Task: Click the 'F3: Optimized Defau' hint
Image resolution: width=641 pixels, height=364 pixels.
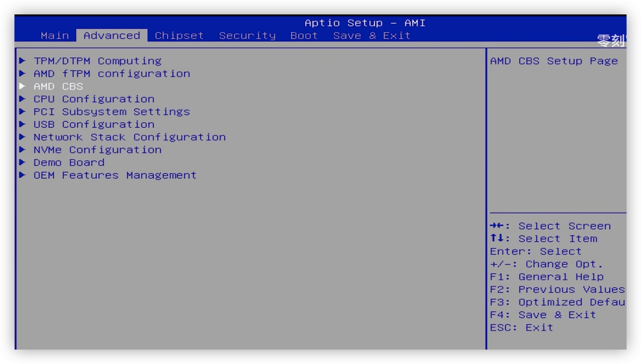Action: click(x=558, y=302)
